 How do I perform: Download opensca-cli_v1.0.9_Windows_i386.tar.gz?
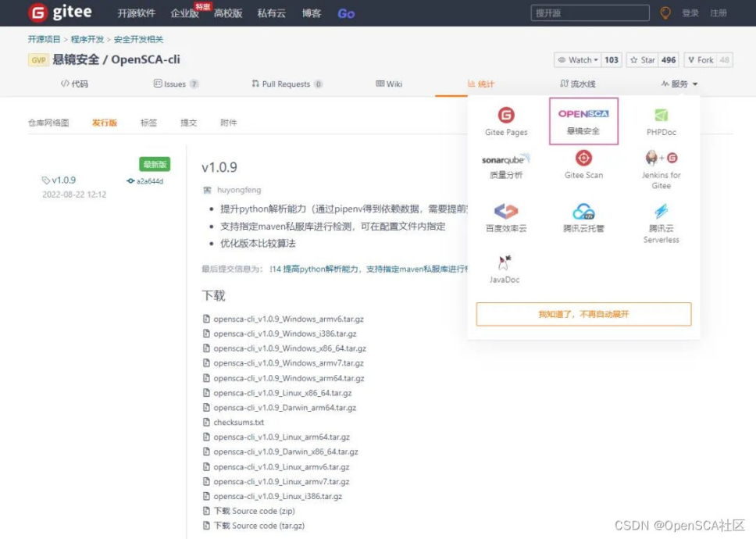pyautogui.click(x=285, y=334)
